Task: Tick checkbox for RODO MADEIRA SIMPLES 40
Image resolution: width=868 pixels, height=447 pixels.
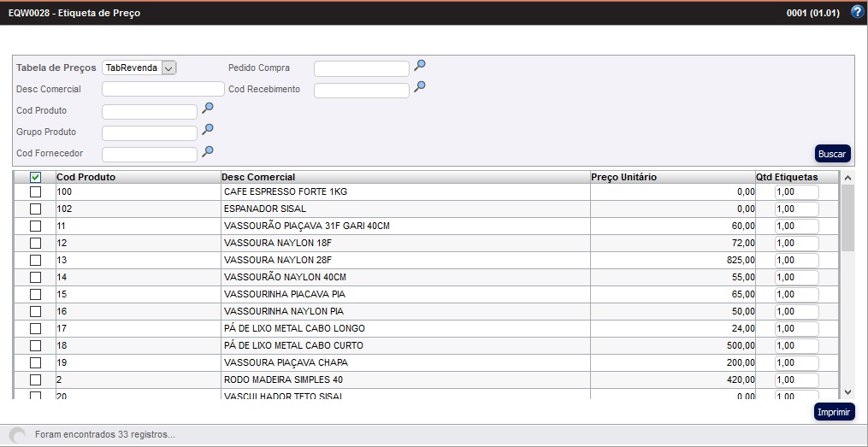Action: pyautogui.click(x=35, y=380)
